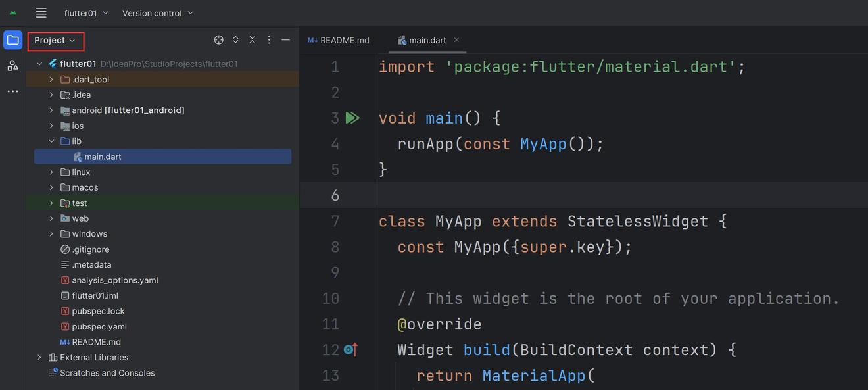The width and height of the screenshot is (868, 390).
Task: Open the flutter01 project dropdown
Action: (86, 13)
